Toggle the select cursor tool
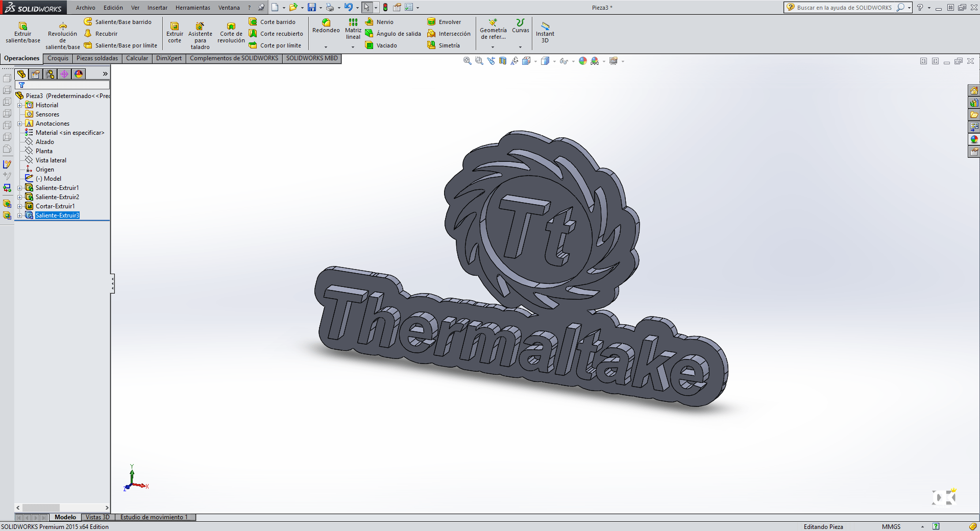The height and width of the screenshot is (531, 980). tap(366, 7)
